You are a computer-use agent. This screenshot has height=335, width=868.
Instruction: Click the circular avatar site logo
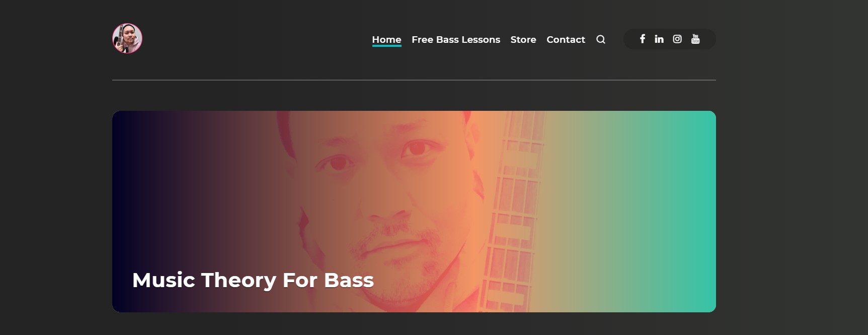(x=127, y=38)
